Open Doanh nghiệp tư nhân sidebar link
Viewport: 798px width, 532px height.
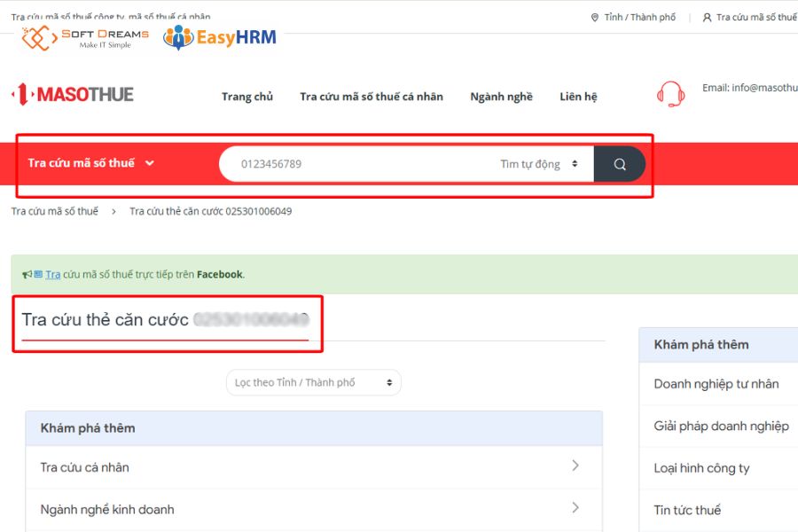716,384
